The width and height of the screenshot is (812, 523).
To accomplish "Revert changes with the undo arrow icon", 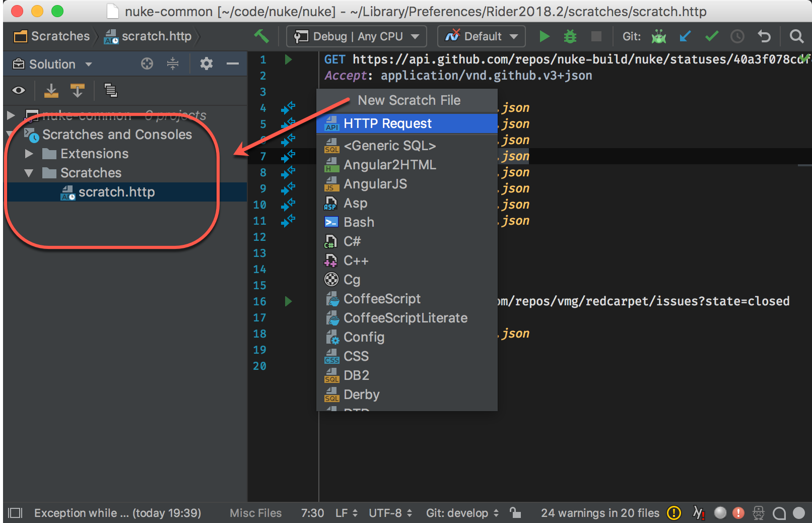I will (764, 36).
